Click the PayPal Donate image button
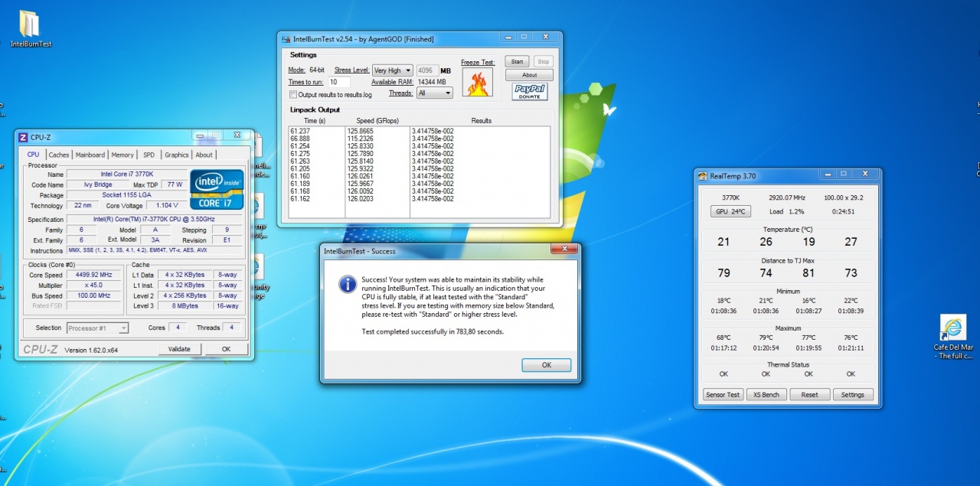Screen dimensions: 980x486 tap(530, 92)
